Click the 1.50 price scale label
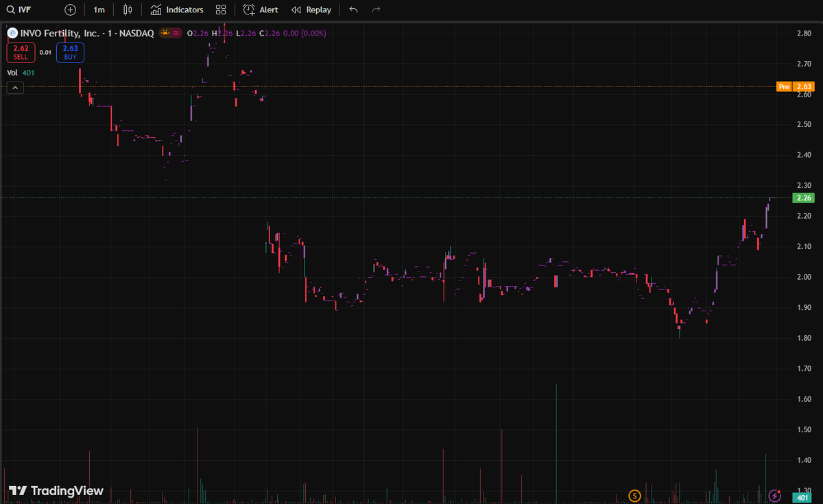823x504 pixels. [x=804, y=429]
